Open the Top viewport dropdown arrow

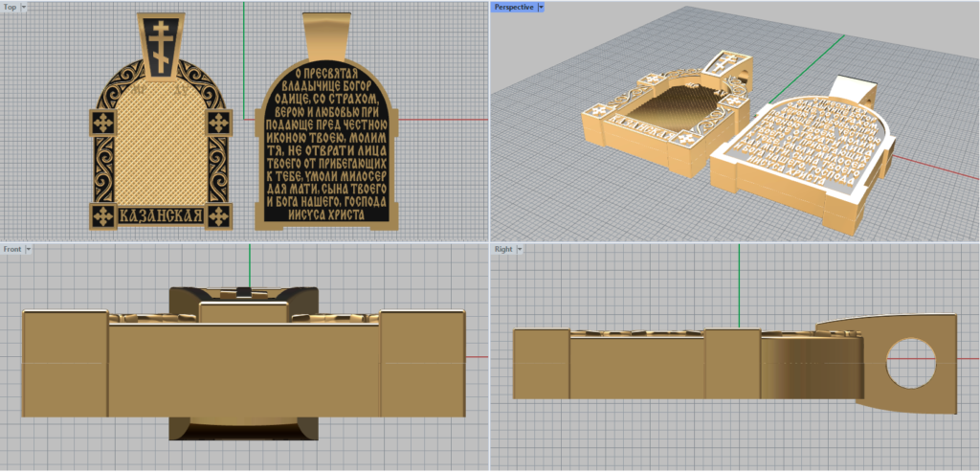pyautogui.click(x=24, y=7)
